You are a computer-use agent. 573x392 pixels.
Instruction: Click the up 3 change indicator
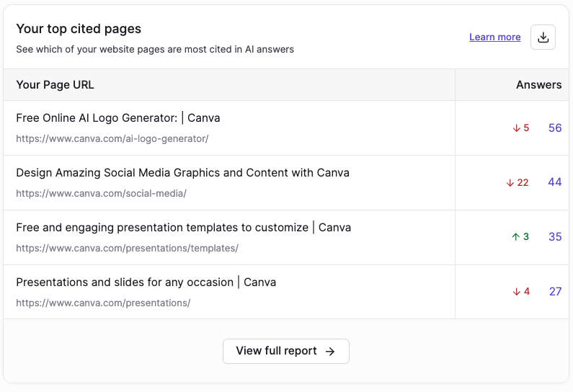[x=520, y=237]
